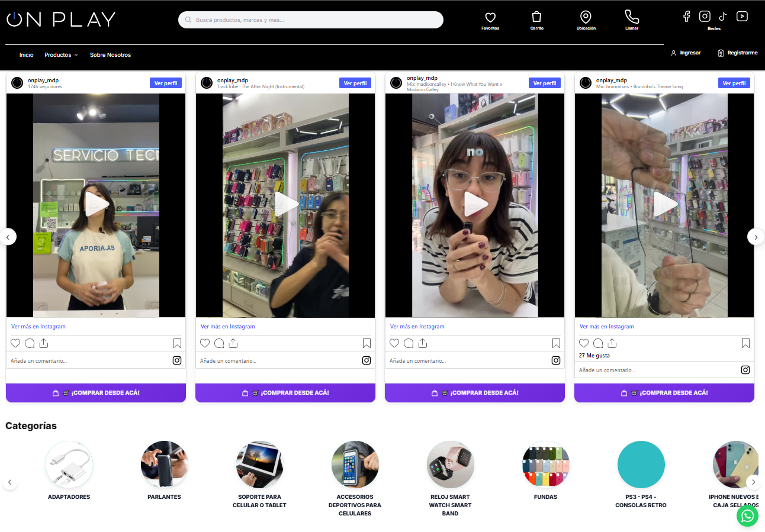765x532 pixels.
Task: Open the WhatsApp chat bubble
Action: (x=747, y=515)
